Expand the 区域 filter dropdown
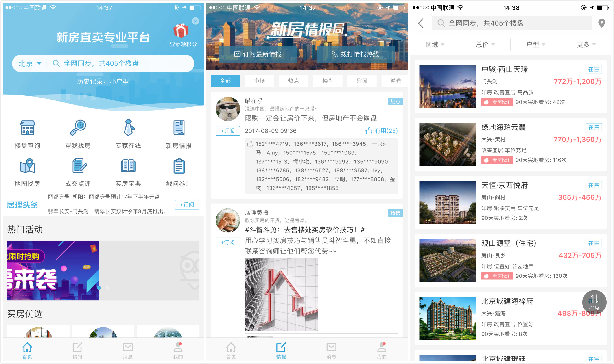 (435, 45)
